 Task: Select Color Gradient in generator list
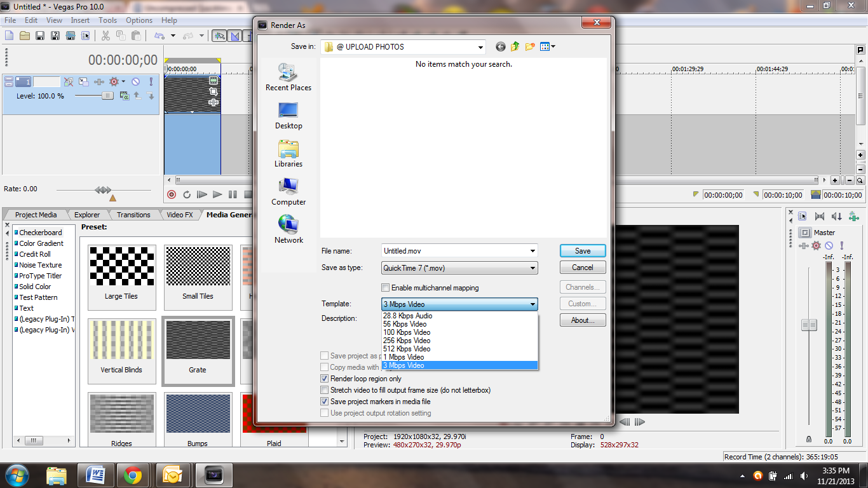click(41, 243)
